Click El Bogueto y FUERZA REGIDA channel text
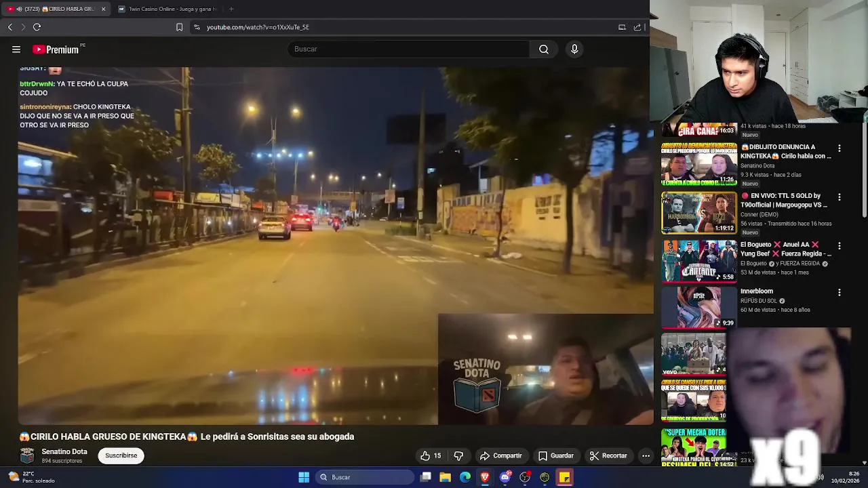Screen dimensions: 868x488 (x=781, y=264)
